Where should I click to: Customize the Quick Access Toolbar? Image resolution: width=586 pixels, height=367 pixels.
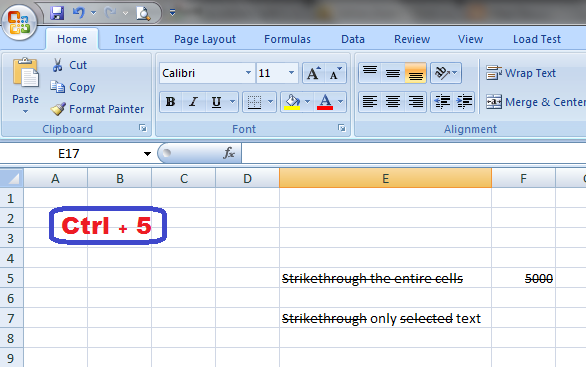(x=172, y=13)
